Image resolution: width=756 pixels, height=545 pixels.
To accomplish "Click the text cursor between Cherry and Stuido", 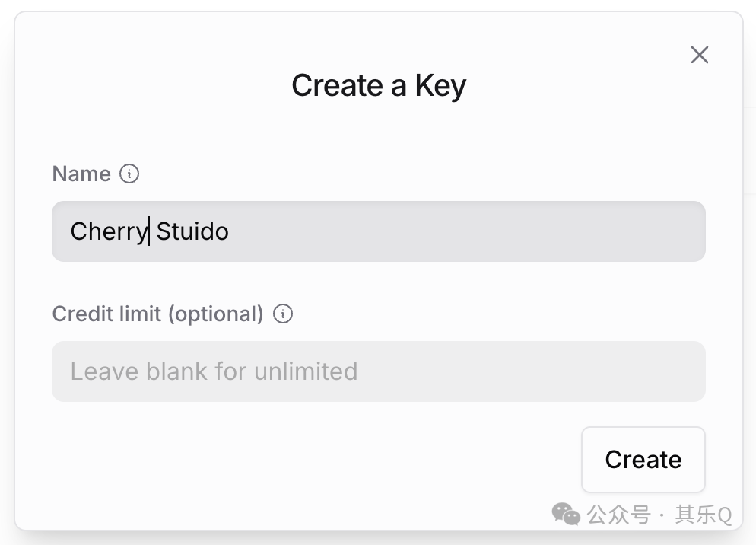I will coord(150,231).
